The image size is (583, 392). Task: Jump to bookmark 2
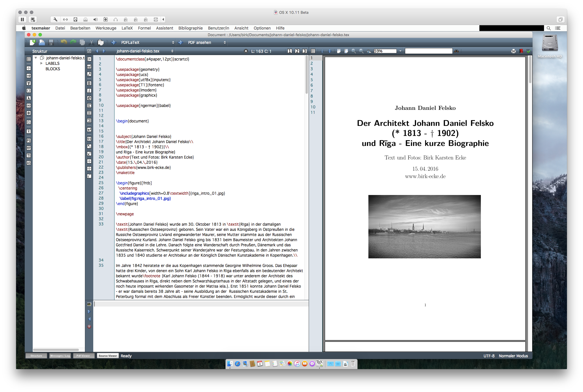(297, 51)
